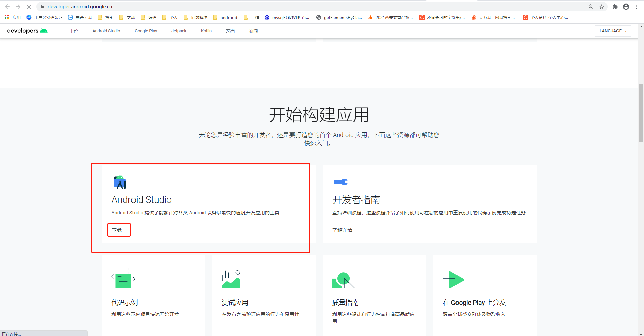Click the zoom magnifier icon in the address bar
This screenshot has width=644, height=336.
point(591,7)
